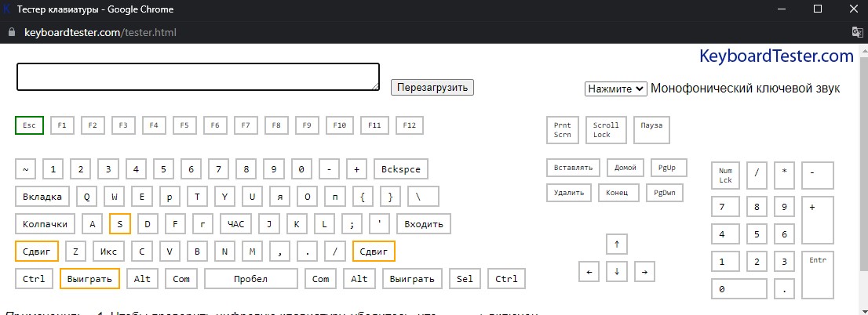
Task: Click the Пробел spacebar key
Action: coord(251,278)
